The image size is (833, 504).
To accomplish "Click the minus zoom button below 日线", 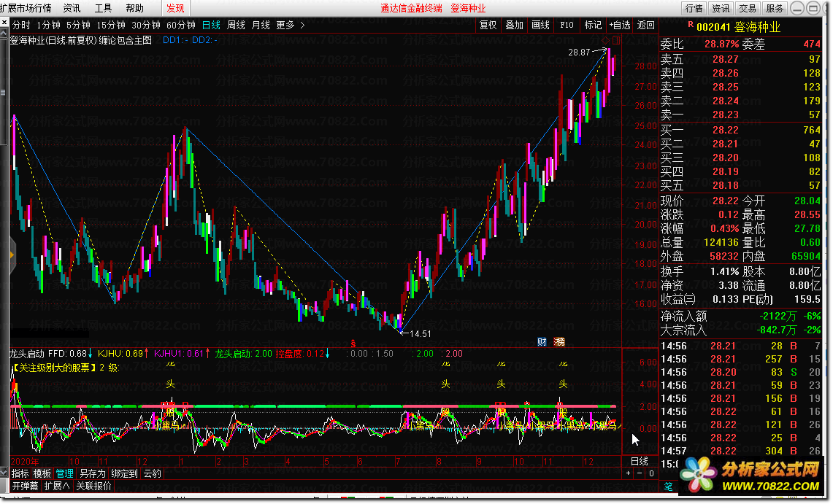I will 639,473.
